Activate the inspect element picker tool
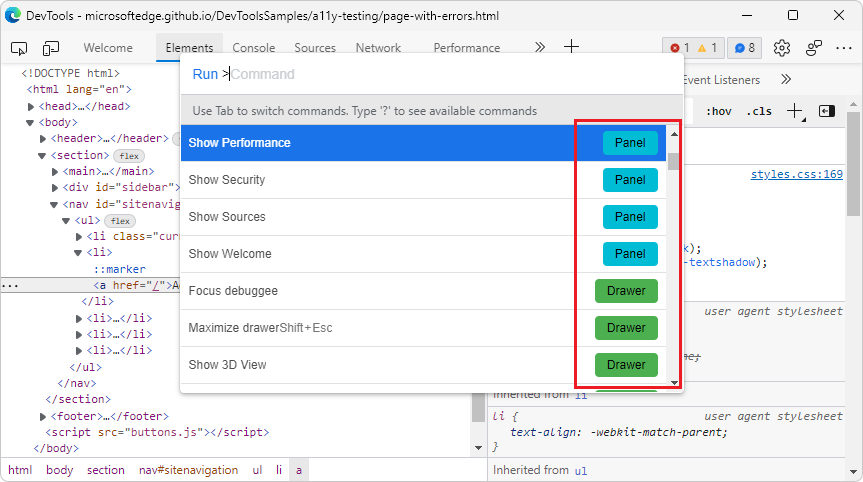Screen dimensions: 863x482 (19, 48)
